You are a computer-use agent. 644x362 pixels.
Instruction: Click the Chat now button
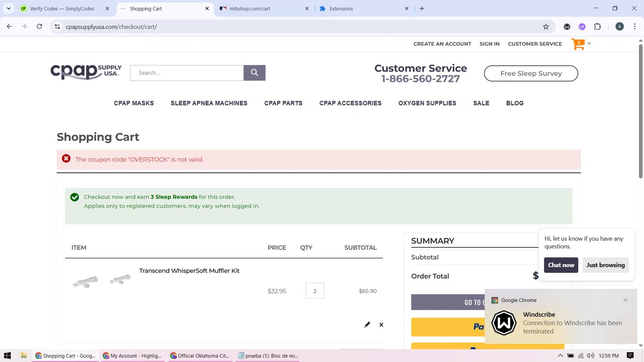(x=561, y=265)
